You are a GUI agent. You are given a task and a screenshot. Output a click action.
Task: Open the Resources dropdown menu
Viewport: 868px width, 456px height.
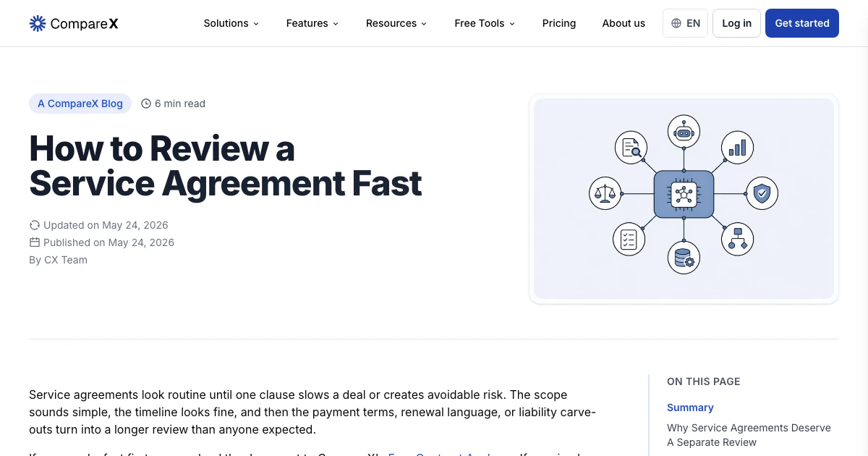pos(396,23)
